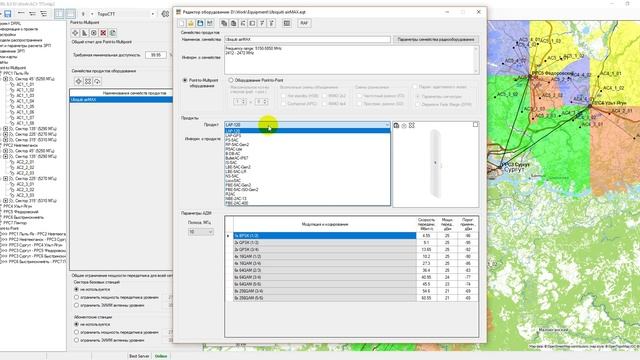Expand first Сектор 315° node in project tree
640x360 pixels.
pyautogui.click(x=5, y=140)
